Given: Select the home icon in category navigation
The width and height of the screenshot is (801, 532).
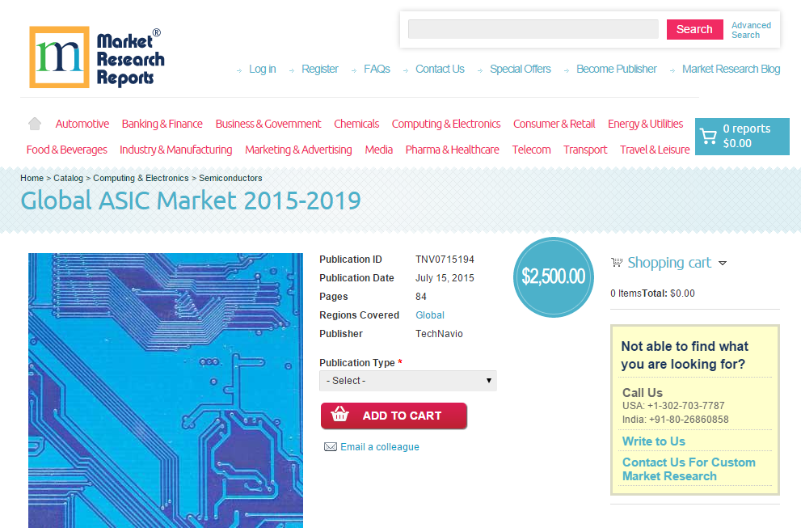Looking at the screenshot, I should click(x=34, y=123).
